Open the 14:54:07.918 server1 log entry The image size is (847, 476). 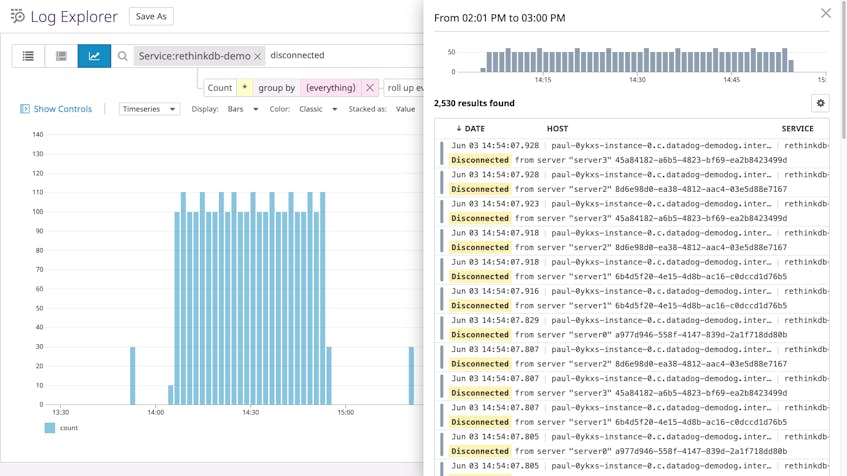634,270
